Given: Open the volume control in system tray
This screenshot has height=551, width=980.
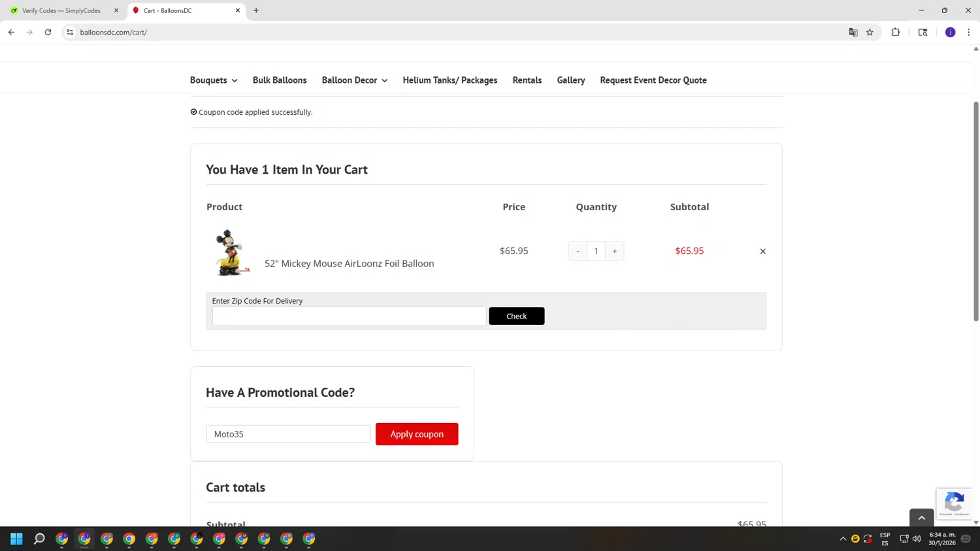Looking at the screenshot, I should 916,539.
